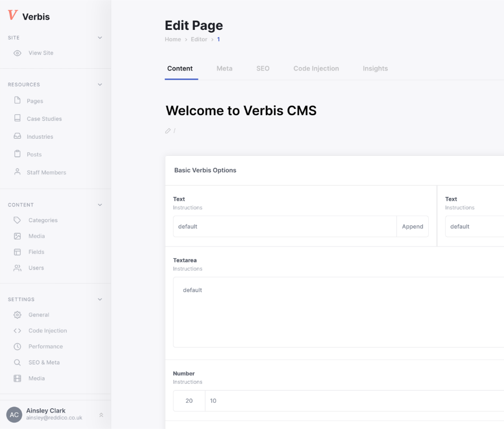This screenshot has height=429, width=504.
Task: Click the Case Studies book icon
Action: coord(18,118)
